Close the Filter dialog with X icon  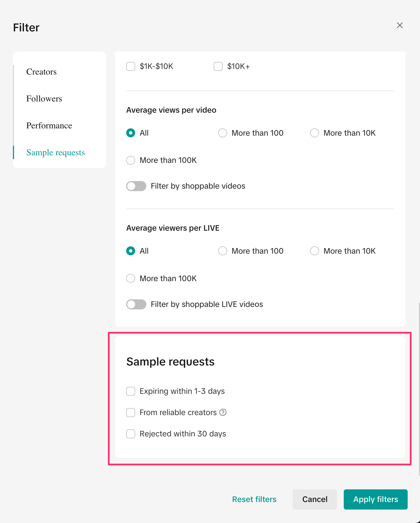pyautogui.click(x=400, y=25)
